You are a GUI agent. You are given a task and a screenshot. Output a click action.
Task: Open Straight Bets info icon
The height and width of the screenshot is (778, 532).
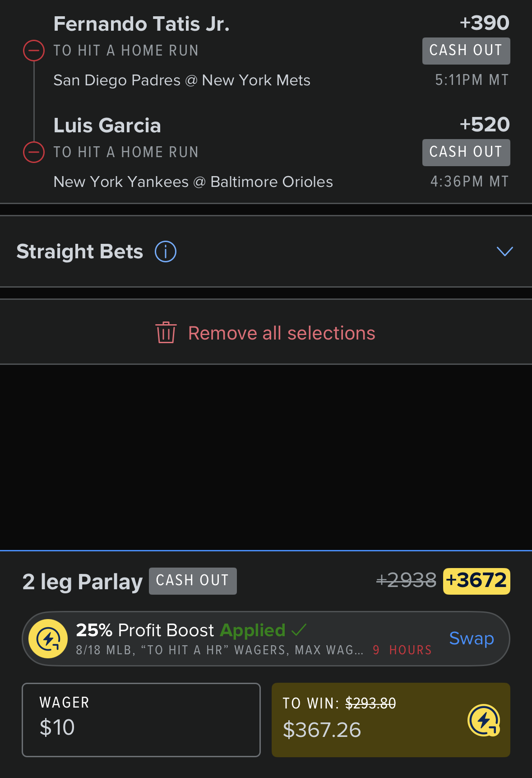(166, 252)
